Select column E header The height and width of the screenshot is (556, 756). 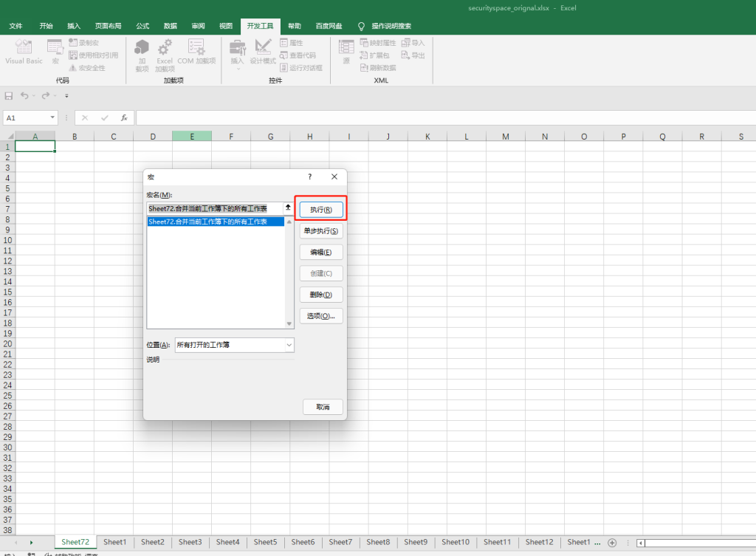[192, 137]
